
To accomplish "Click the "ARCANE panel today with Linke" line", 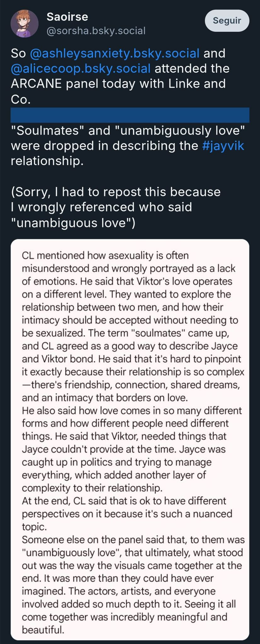I will tap(118, 84).
